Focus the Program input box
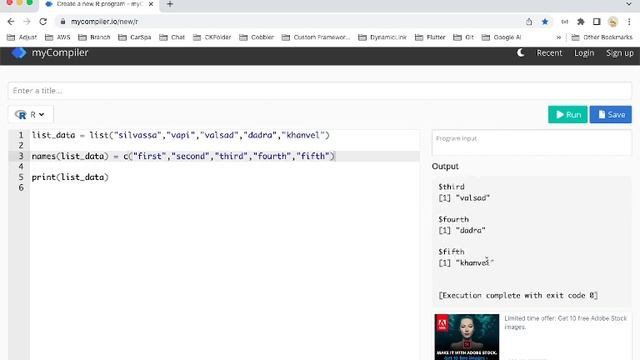Viewport: 640px width, 360px height. (x=532, y=142)
